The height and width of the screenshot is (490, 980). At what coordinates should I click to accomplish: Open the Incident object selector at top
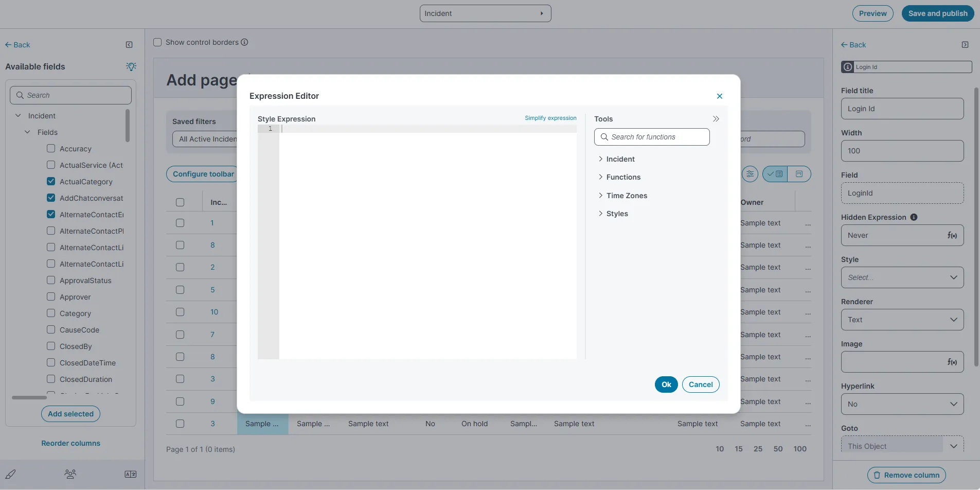coord(485,13)
